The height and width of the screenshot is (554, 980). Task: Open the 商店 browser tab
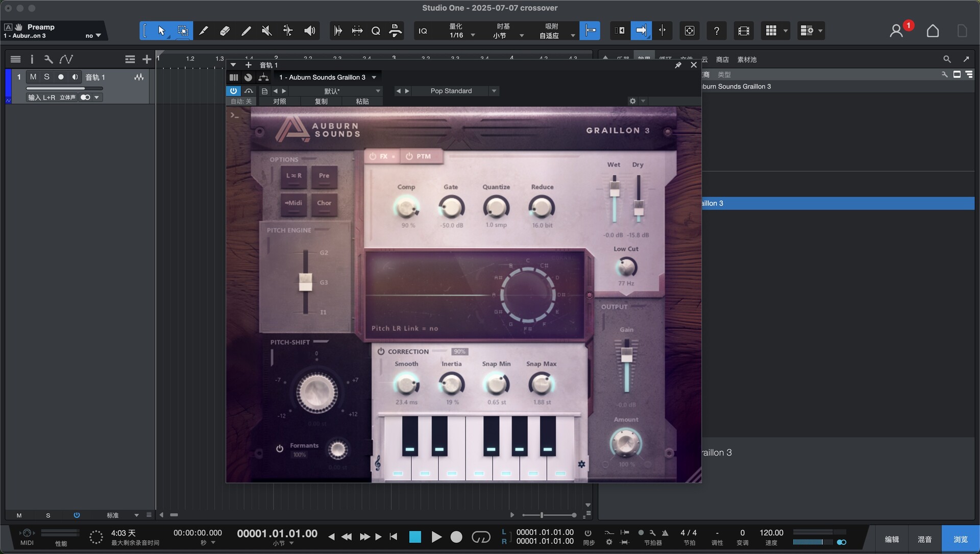[x=722, y=60]
